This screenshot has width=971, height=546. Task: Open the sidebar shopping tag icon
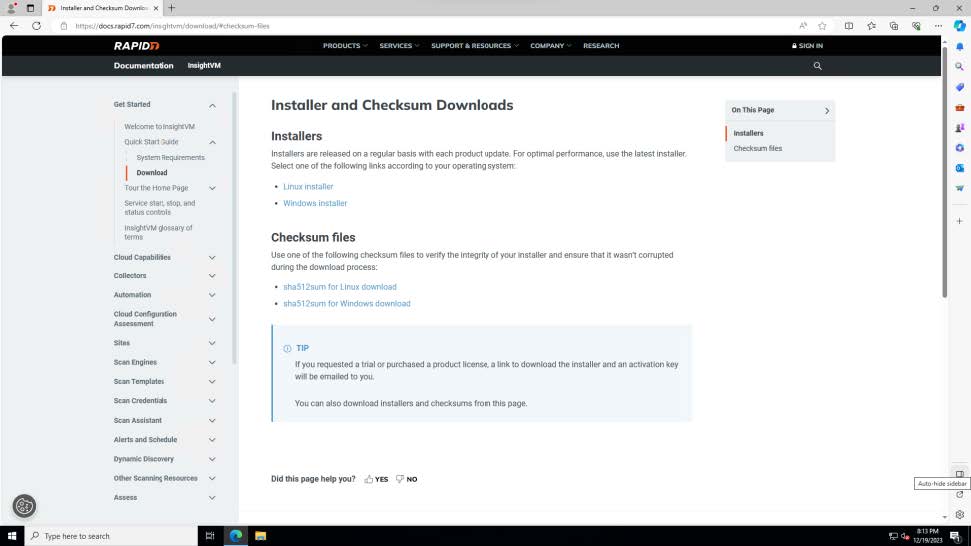[x=959, y=87]
